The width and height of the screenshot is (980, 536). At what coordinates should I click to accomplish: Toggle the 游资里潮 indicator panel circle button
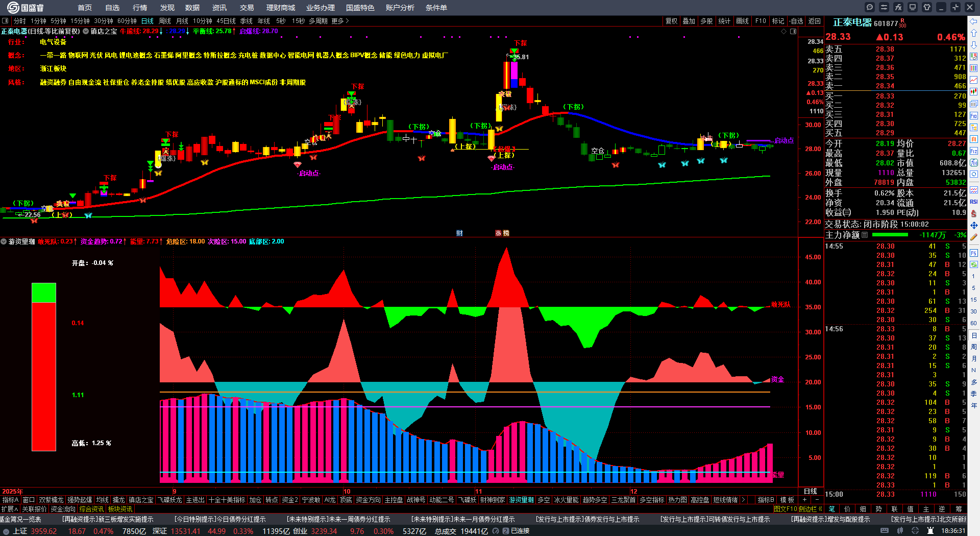4,241
